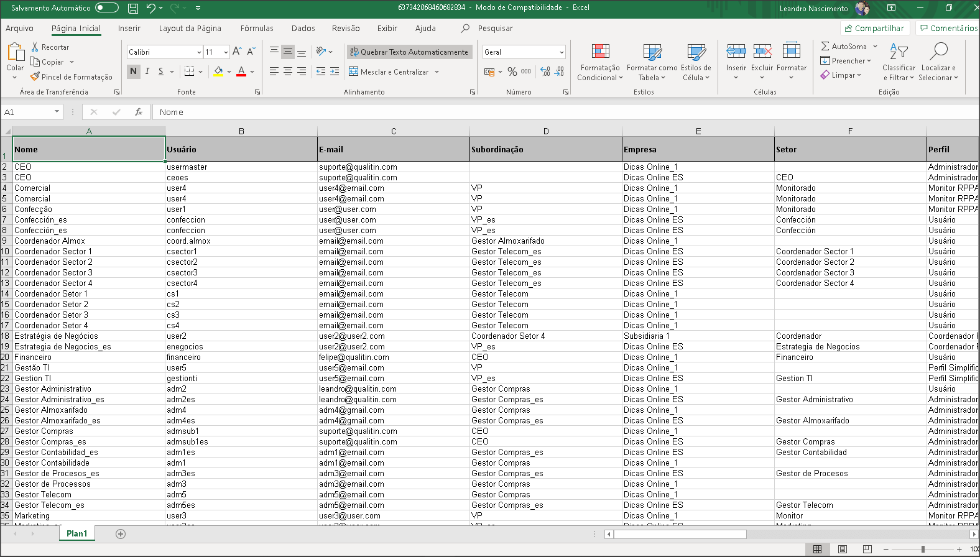Click the zoom slider handle
Screen dimensions: 980x557
pos(923,550)
